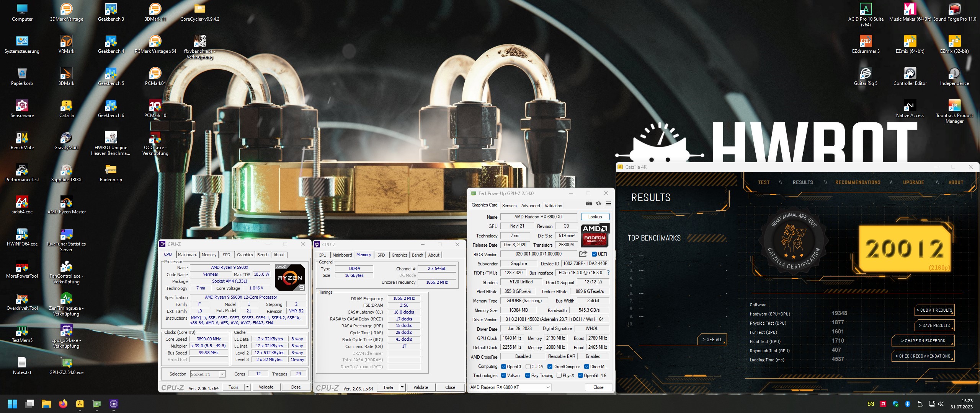
Task: Expand the Tools arrow in the CPU-Z CPU window
Action: (247, 387)
